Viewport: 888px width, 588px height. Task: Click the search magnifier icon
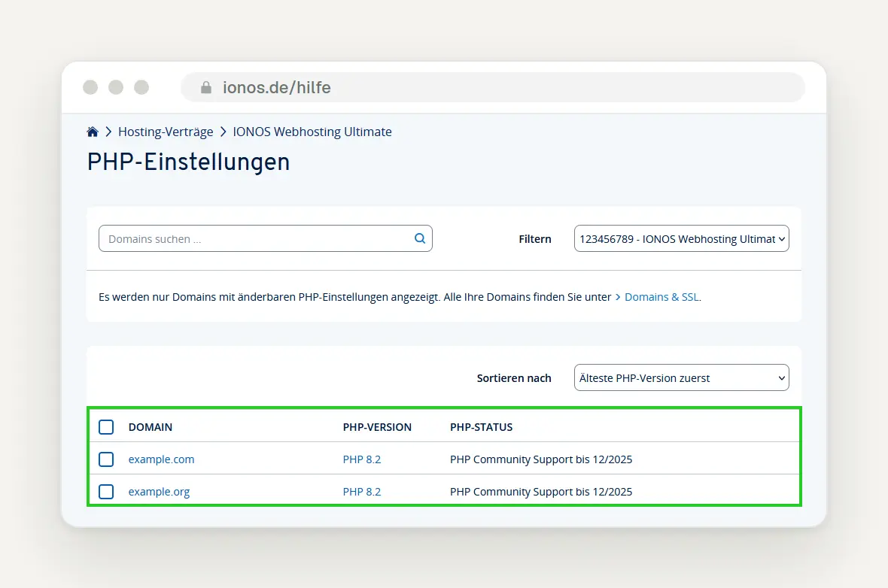pyautogui.click(x=420, y=238)
